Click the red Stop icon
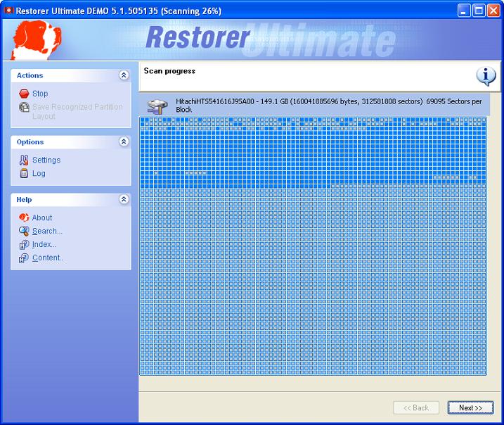This screenshot has height=425, width=504. click(24, 94)
